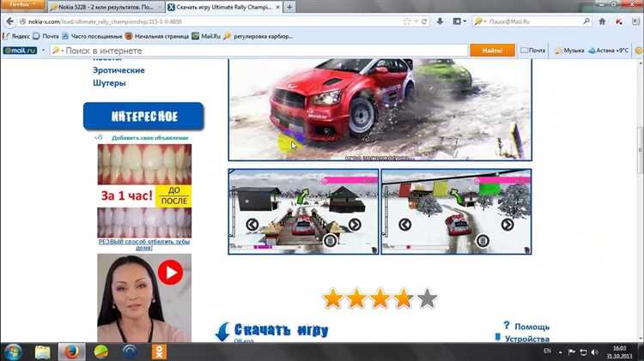Viewport: 644px width, 361px height.
Task: Go to the browser home page icon
Action: [x=602, y=21]
